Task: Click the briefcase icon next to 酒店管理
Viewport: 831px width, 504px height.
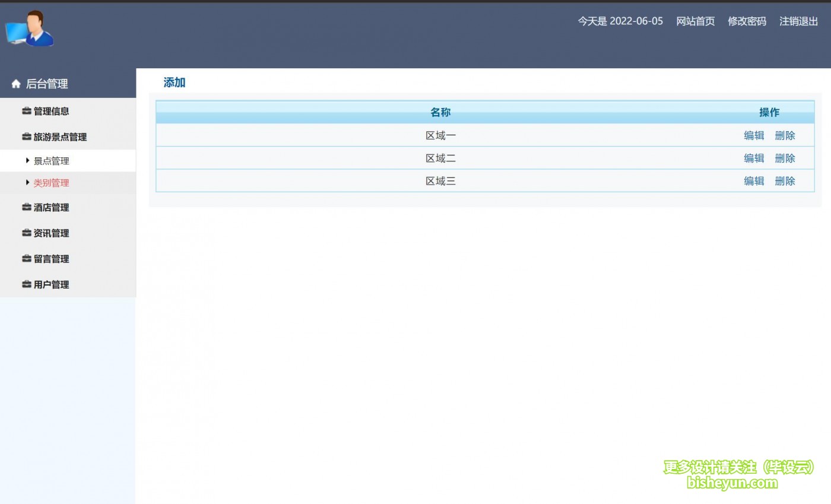Action: point(26,207)
